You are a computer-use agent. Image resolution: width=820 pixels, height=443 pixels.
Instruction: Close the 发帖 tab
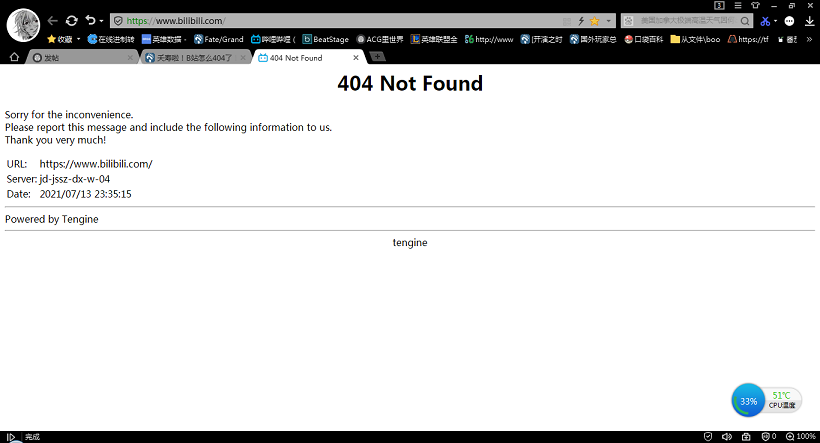pos(130,58)
